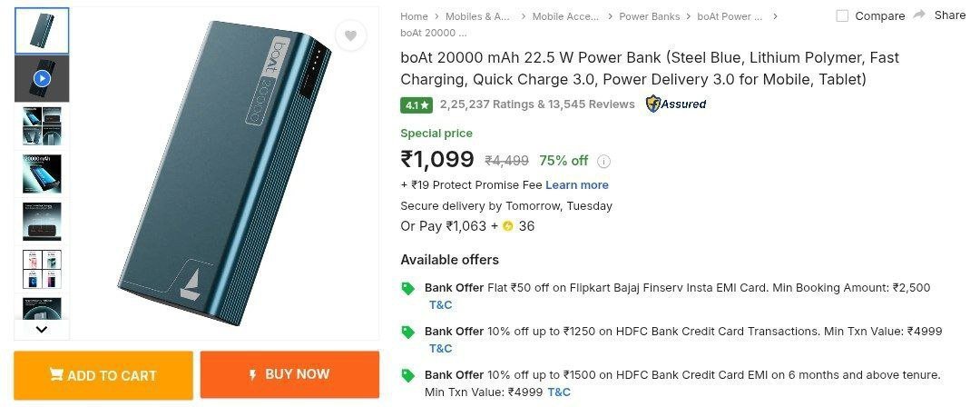
Task: Open Learn more about Protect Promise Fee
Action: 577,184
